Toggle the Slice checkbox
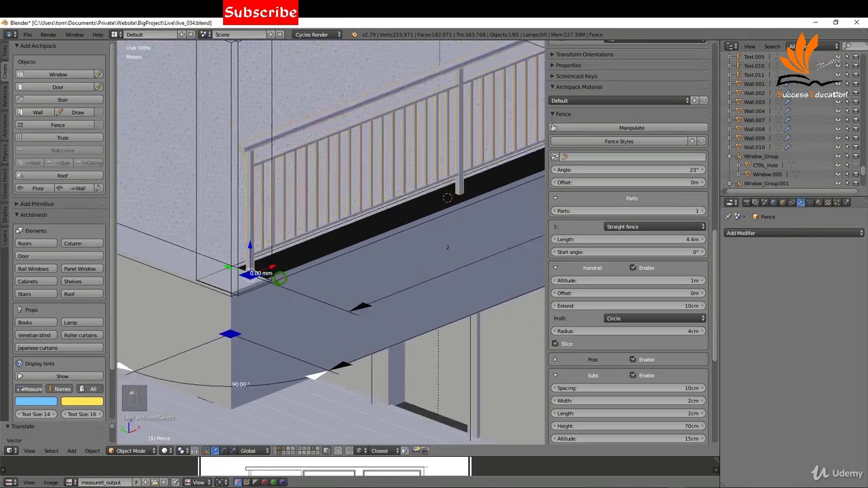The height and width of the screenshot is (488, 868). 555,344
